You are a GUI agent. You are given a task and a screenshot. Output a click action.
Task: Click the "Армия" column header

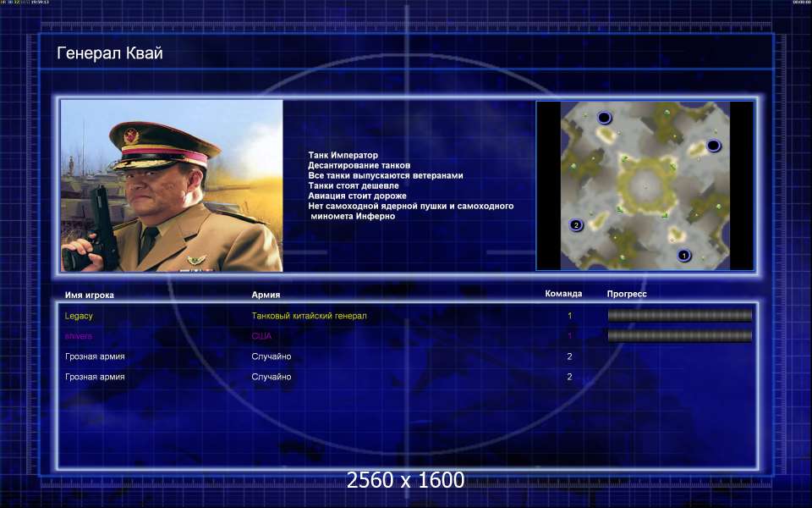266,295
